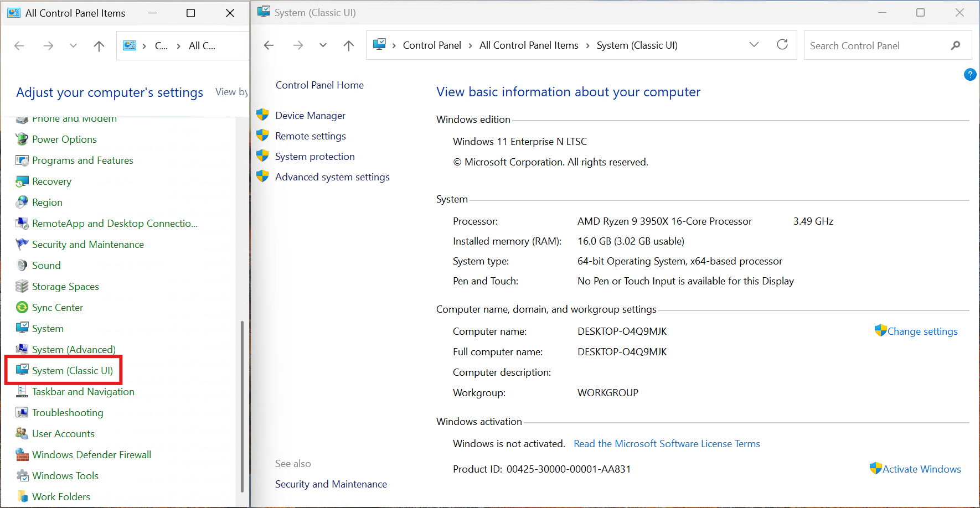
Task: Click the Work Folders icon
Action: [x=22, y=497]
